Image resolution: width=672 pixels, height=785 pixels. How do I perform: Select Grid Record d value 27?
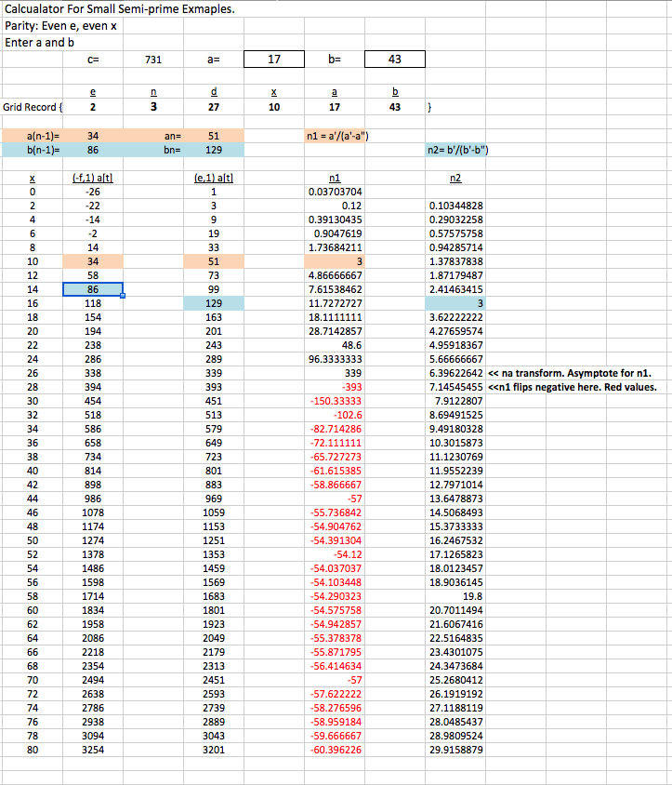point(214,107)
